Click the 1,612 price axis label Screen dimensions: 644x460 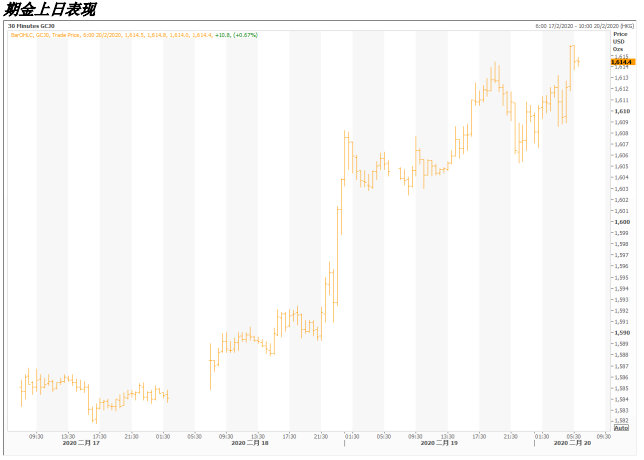(621, 89)
